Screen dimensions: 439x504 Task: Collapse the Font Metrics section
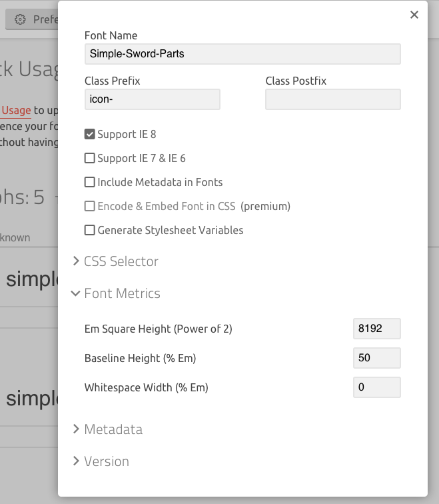[122, 293]
